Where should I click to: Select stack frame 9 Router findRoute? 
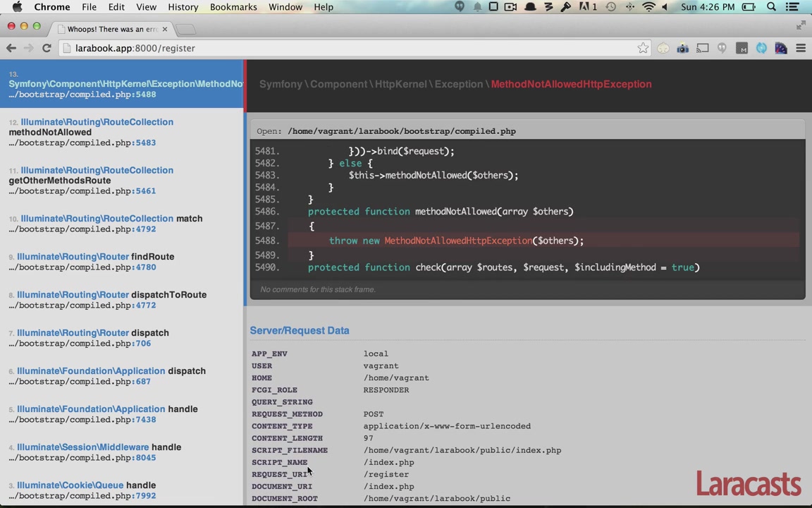[122, 262]
